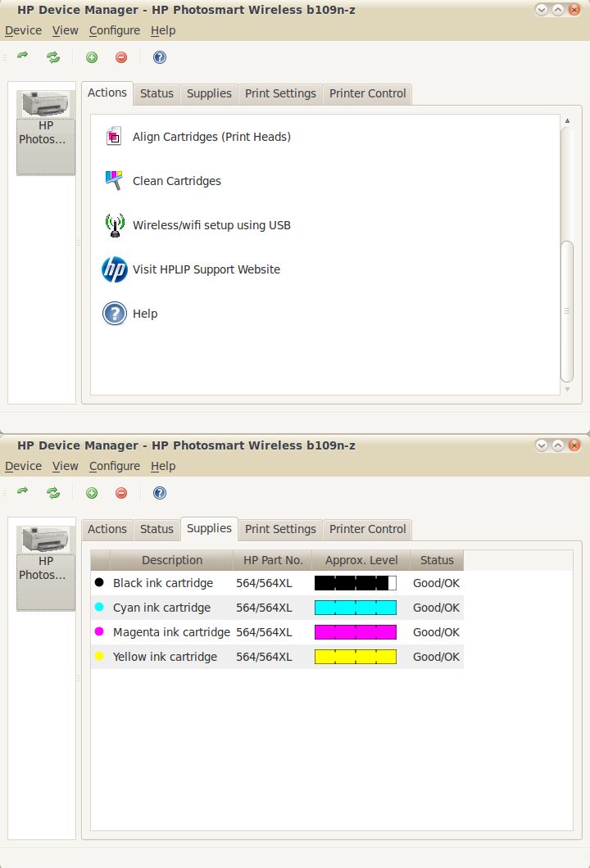The width and height of the screenshot is (590, 868).
Task: Open Printer Control tab in upper window
Action: tap(368, 93)
